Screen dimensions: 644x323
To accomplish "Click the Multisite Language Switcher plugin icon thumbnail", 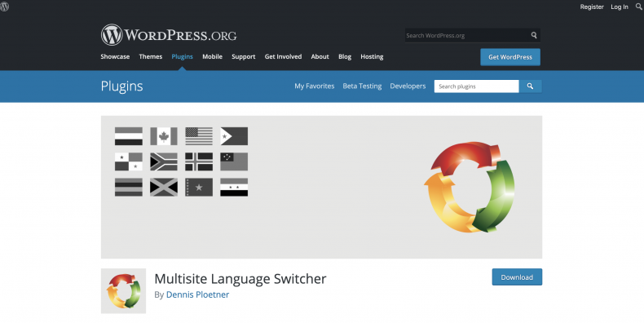I will 124,291.
